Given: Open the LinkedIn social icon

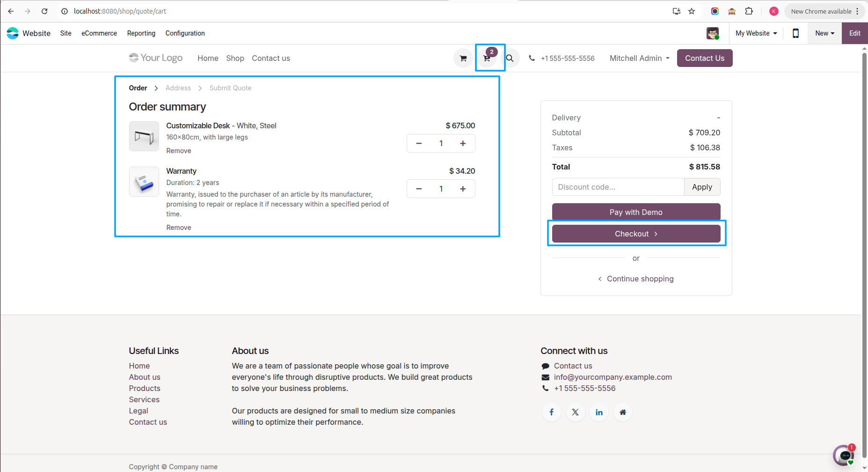Looking at the screenshot, I should tap(599, 412).
